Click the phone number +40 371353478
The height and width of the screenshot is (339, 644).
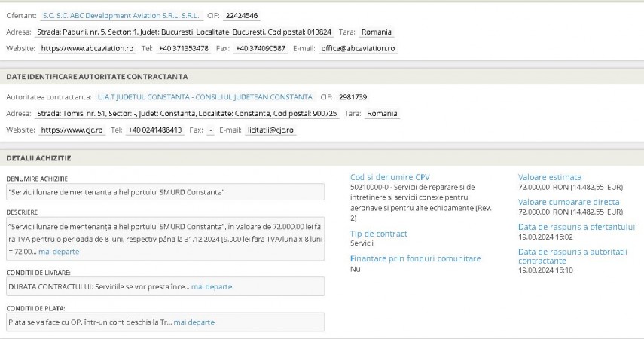184,48
